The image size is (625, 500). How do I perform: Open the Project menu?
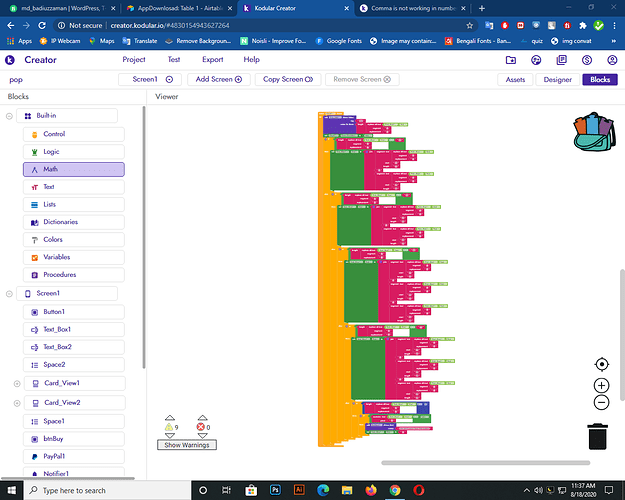(134, 60)
